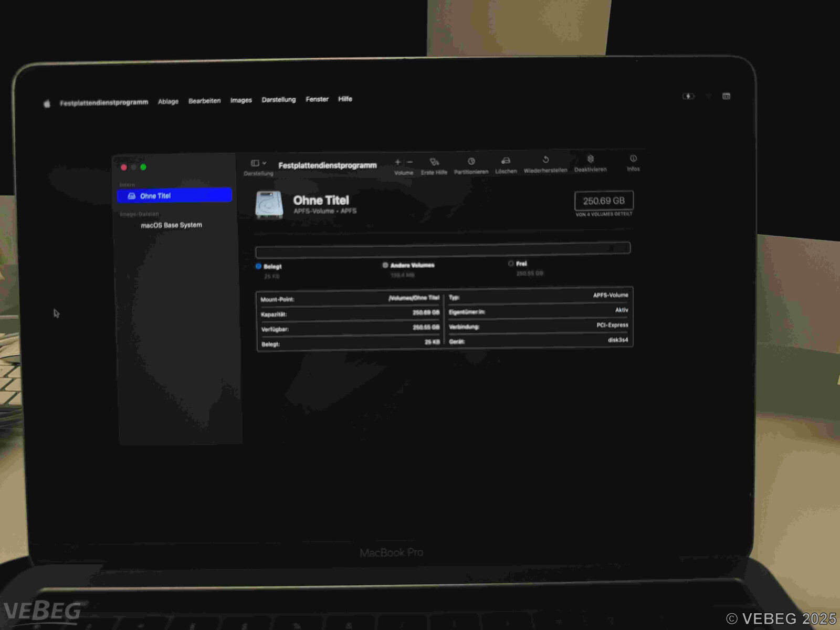Open the Apple menu

pyautogui.click(x=47, y=103)
